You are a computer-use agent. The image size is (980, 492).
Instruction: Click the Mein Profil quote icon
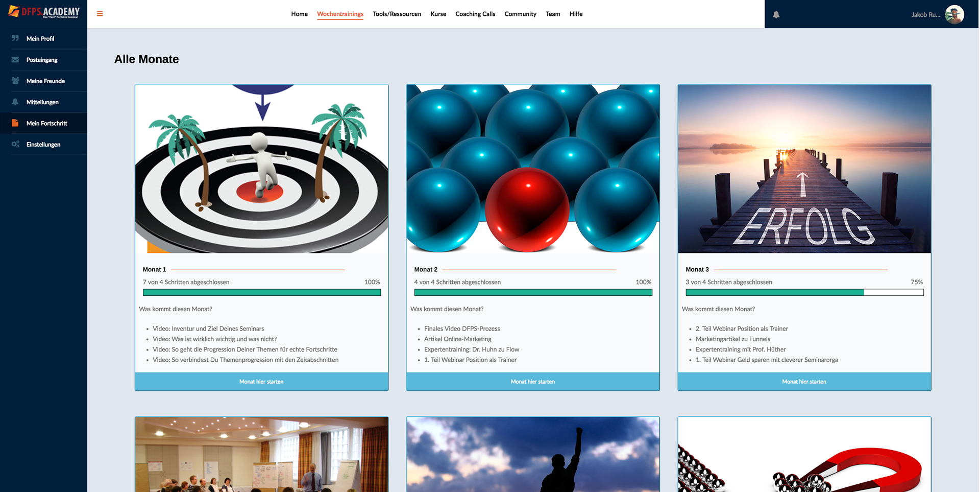point(15,38)
